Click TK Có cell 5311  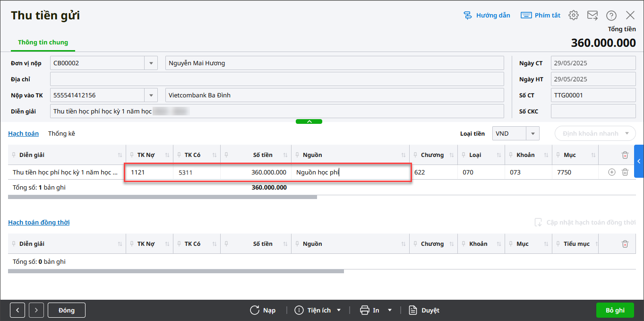click(x=197, y=172)
